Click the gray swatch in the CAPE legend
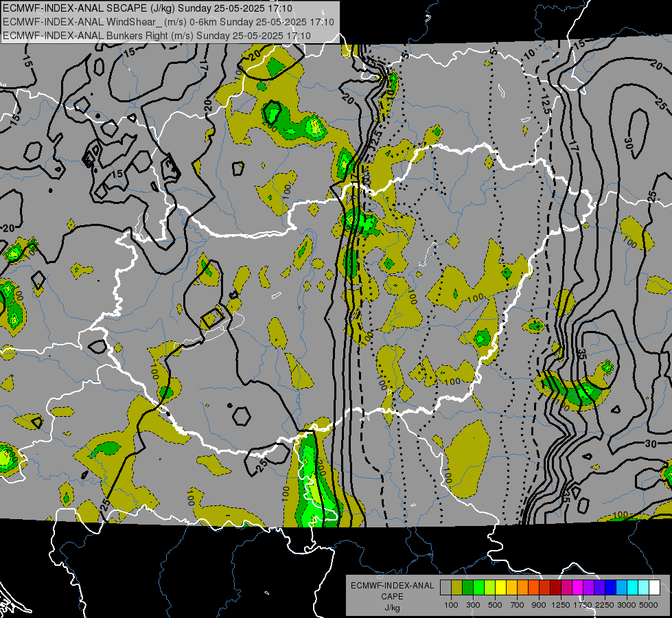Screen dimensions: 672x618 tap(445, 587)
